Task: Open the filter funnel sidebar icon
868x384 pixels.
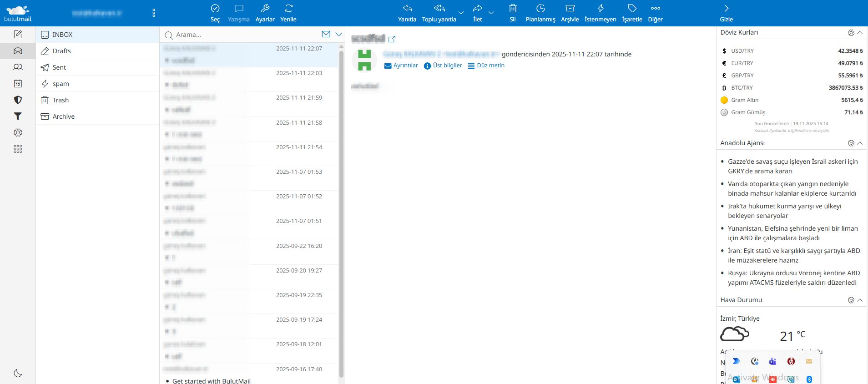Action: 18,116
